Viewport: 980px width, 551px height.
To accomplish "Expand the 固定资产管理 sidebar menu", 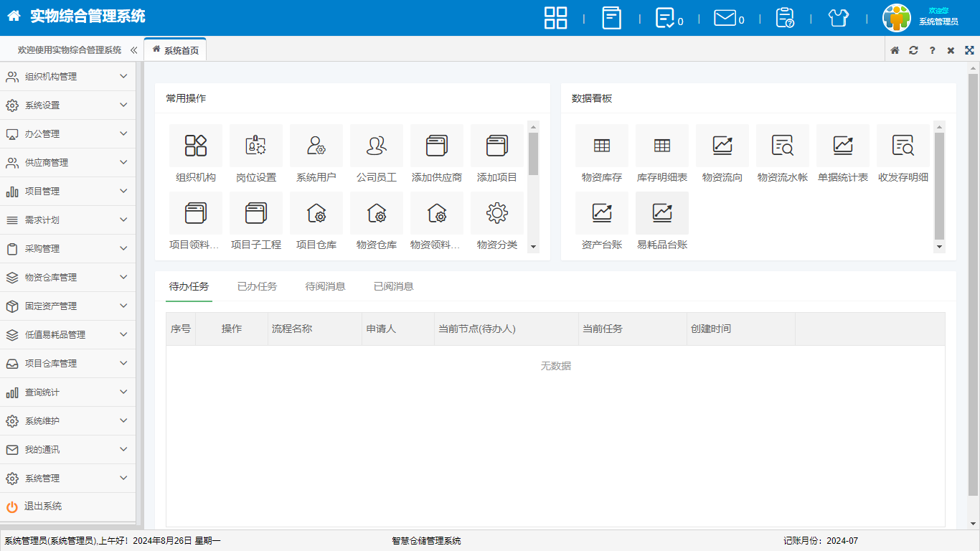I will coord(67,306).
